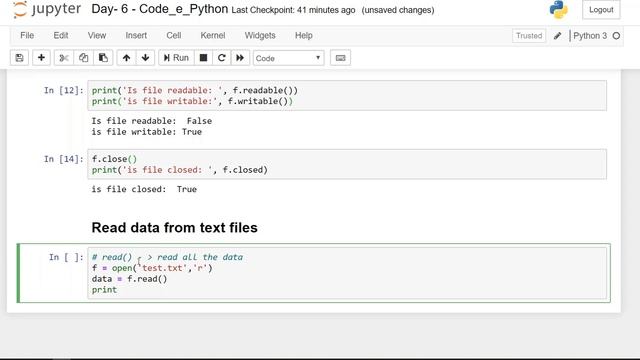The width and height of the screenshot is (640, 360).
Task: Click output text 'is file closed: True'
Action: (x=144, y=189)
